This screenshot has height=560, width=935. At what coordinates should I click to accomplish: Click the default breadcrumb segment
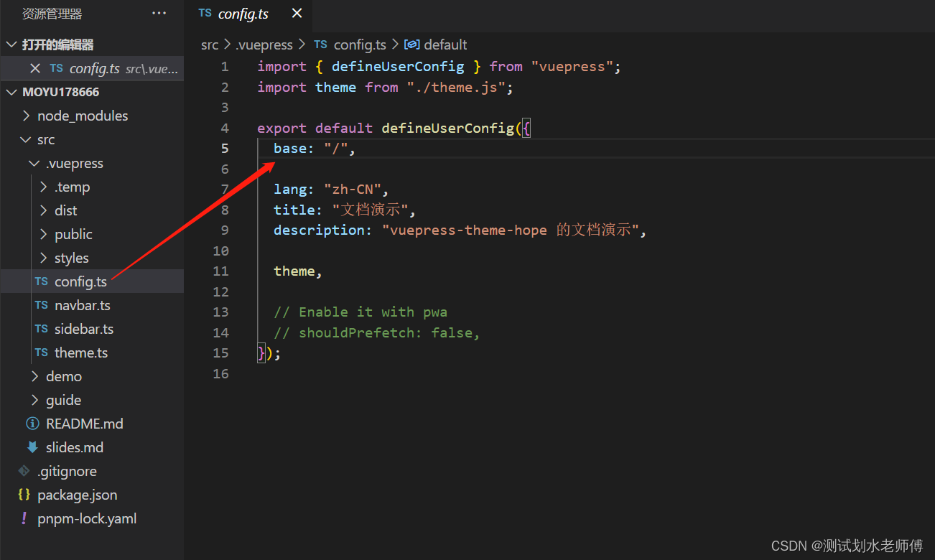(445, 45)
